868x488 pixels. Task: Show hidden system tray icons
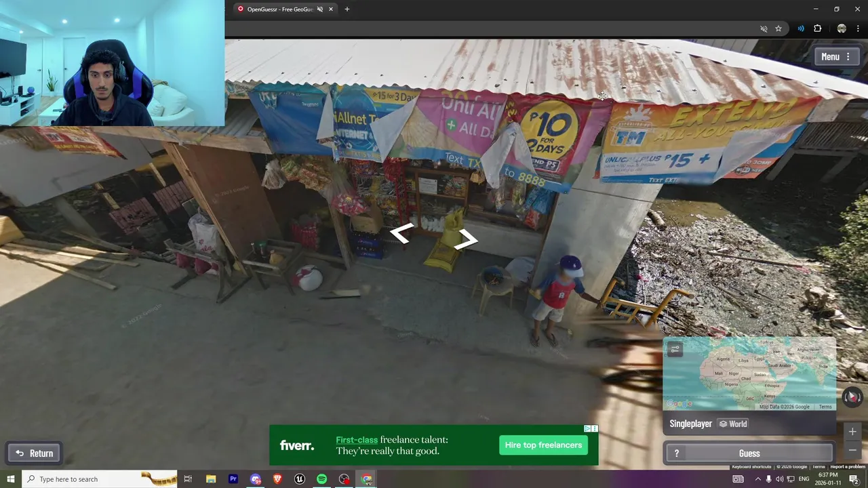(x=757, y=479)
